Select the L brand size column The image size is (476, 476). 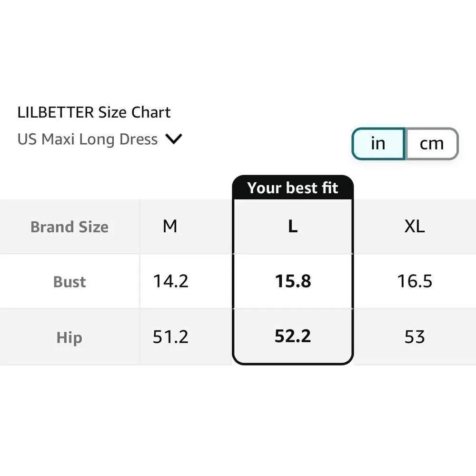pyautogui.click(x=293, y=227)
